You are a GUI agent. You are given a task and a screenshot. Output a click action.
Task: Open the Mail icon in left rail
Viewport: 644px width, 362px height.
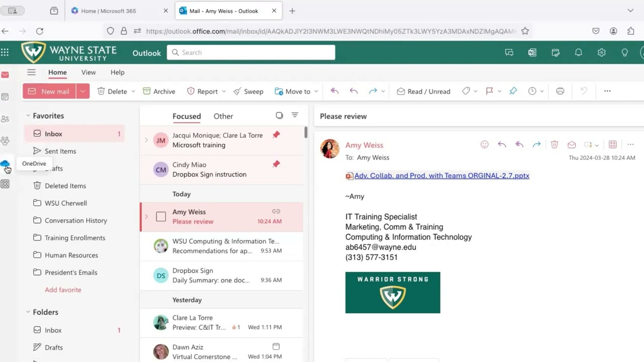click(5, 75)
